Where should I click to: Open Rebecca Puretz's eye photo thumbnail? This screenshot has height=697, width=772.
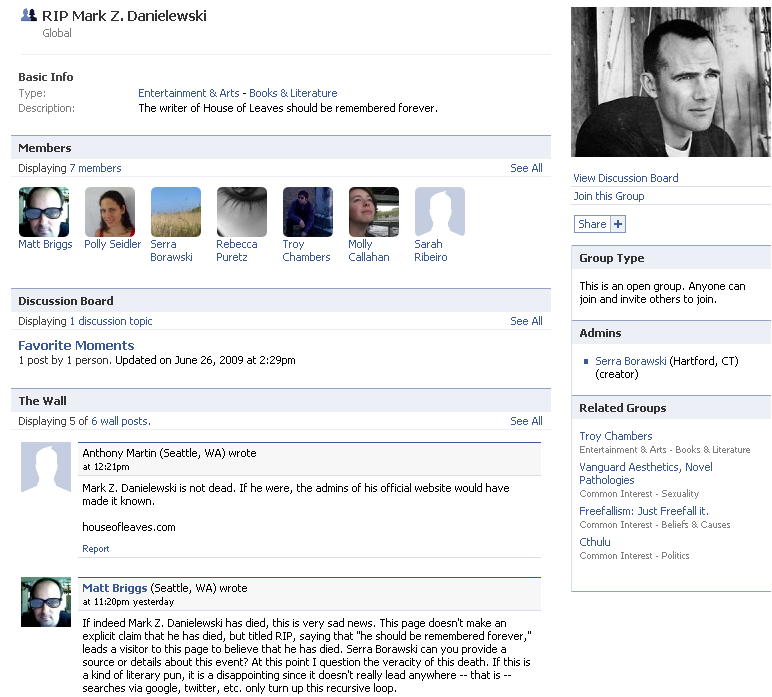(x=242, y=212)
